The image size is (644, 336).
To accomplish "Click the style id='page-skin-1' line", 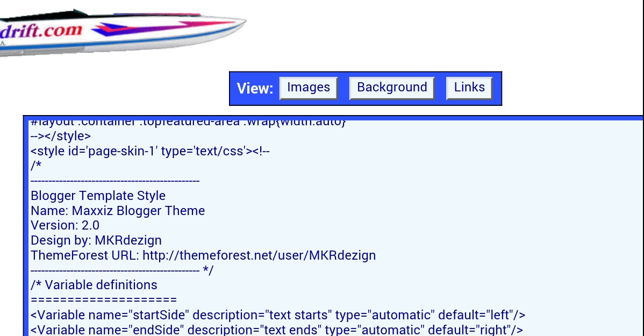I will click(x=151, y=151).
